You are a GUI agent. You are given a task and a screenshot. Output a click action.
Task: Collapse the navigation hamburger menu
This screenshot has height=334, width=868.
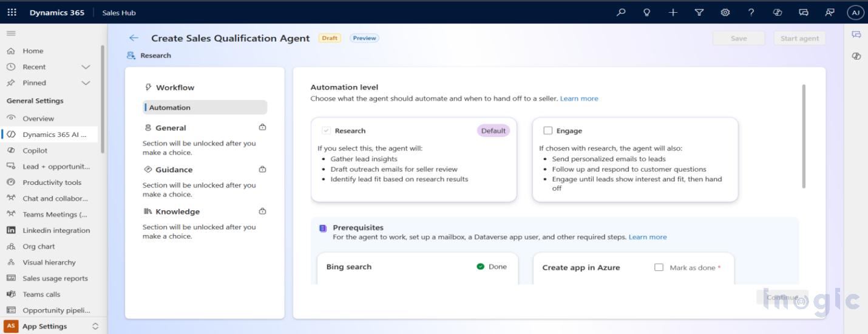[x=11, y=33]
